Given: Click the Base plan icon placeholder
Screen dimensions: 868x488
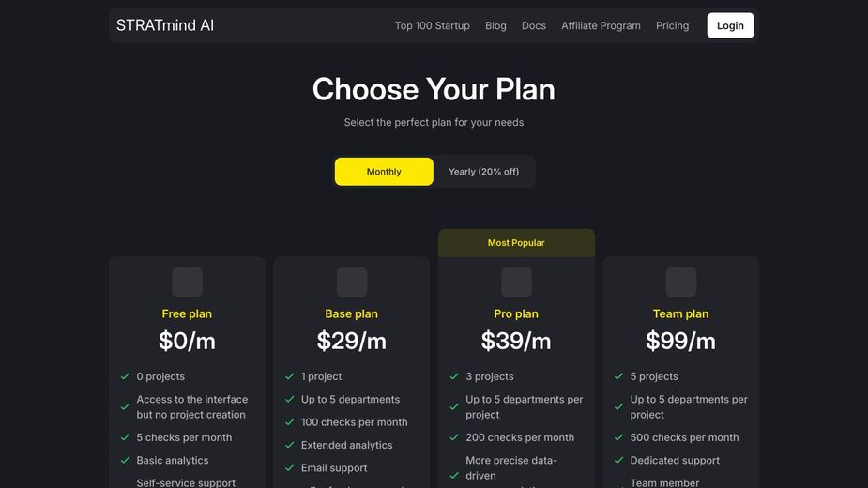Looking at the screenshot, I should (352, 282).
